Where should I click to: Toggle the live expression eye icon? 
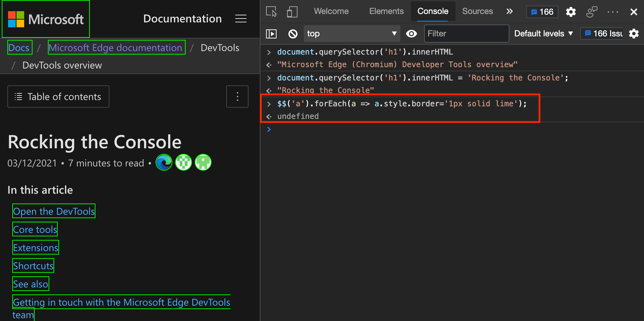coord(412,34)
